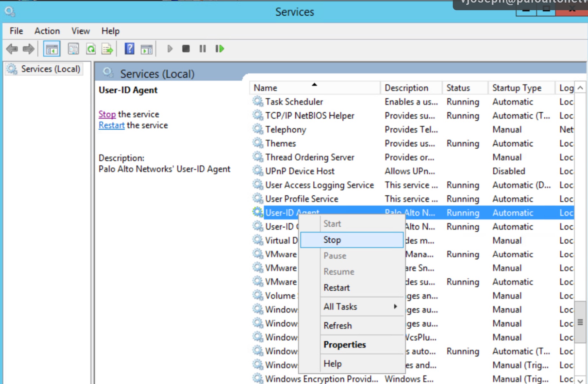588x384 pixels.
Task: Toggle the console tree visibility icon
Action: tap(51, 49)
